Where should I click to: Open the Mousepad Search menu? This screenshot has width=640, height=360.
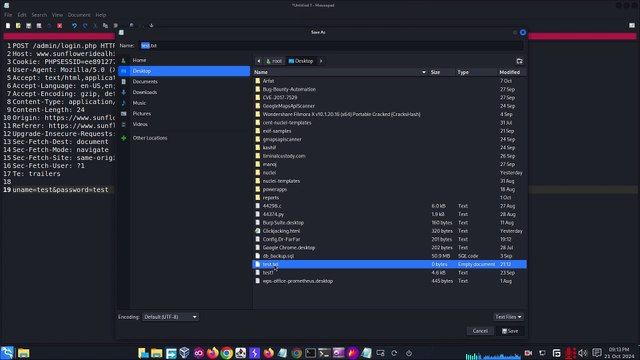pyautogui.click(x=39, y=15)
